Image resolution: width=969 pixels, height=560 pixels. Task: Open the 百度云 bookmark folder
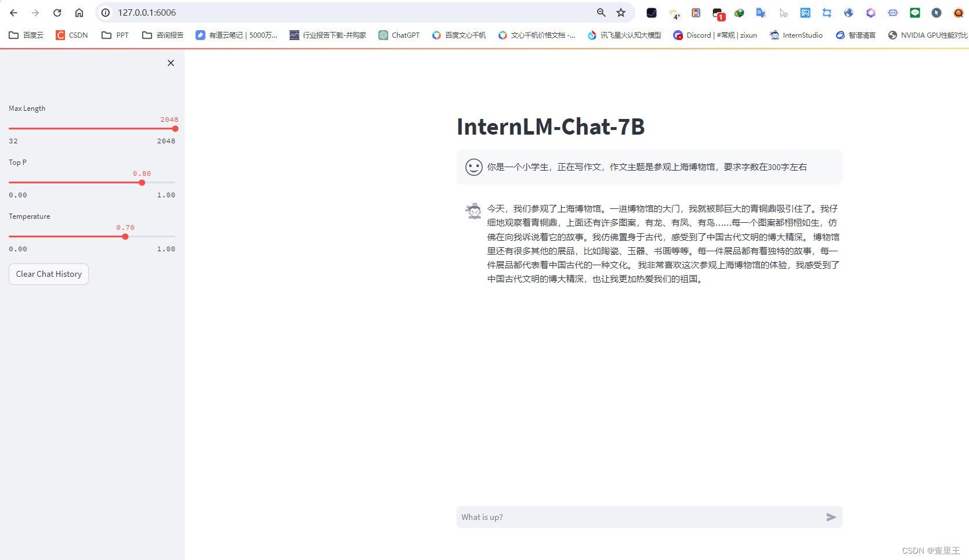pyautogui.click(x=26, y=35)
